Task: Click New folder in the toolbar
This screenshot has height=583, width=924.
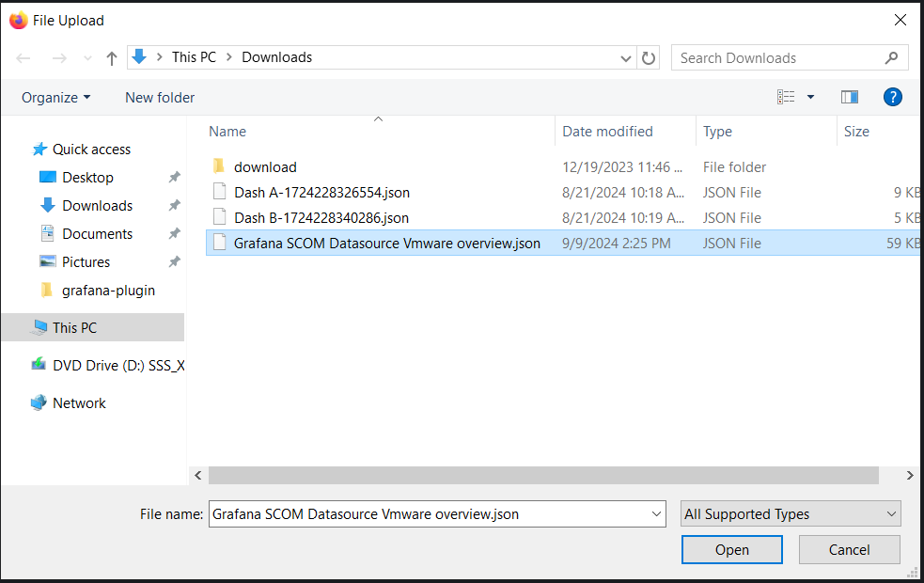Action: point(160,98)
